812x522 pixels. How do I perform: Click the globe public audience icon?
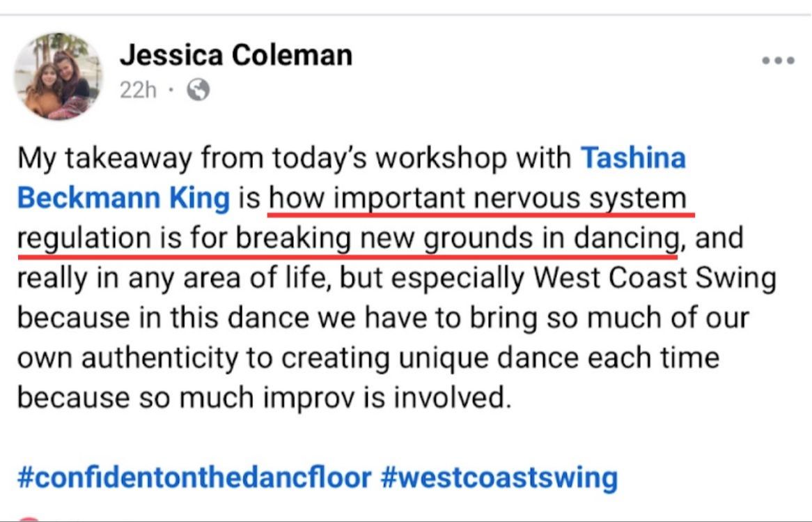coord(198,90)
